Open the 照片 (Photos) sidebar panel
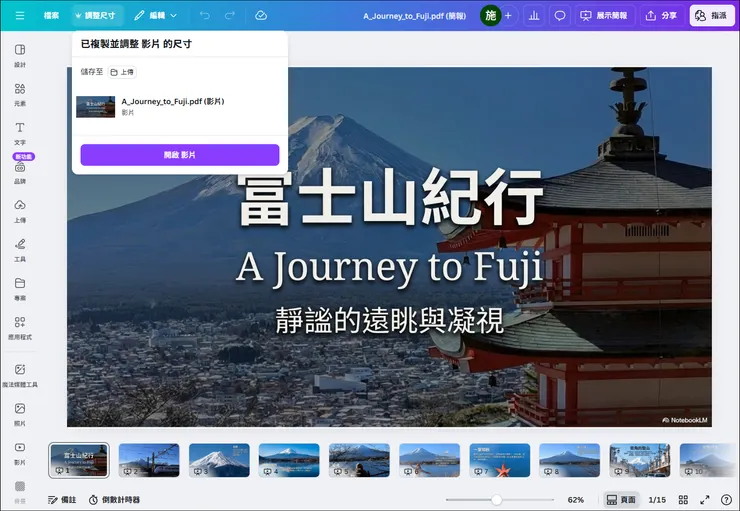This screenshot has height=511, width=740. point(20,414)
